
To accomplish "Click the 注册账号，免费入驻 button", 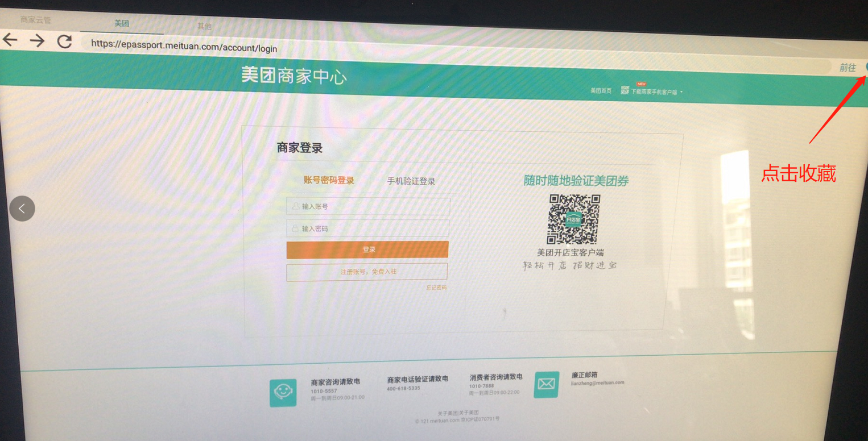I will 367,272.
